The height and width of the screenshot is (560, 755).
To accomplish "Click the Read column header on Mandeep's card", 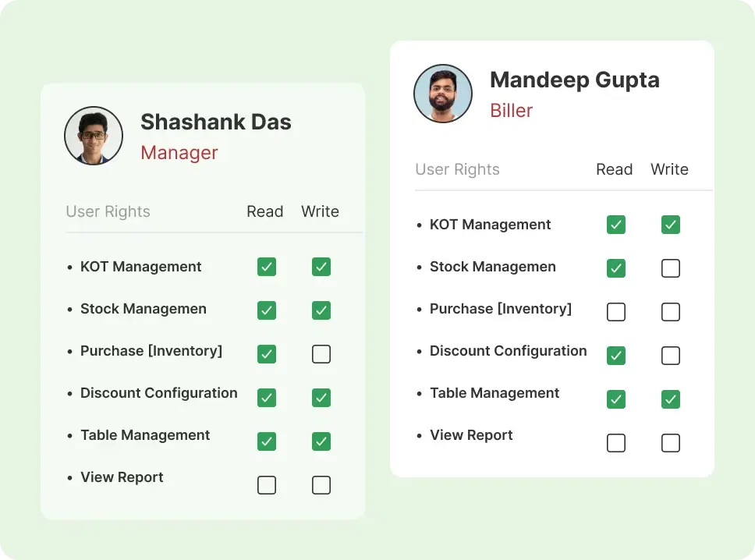I will pos(614,169).
